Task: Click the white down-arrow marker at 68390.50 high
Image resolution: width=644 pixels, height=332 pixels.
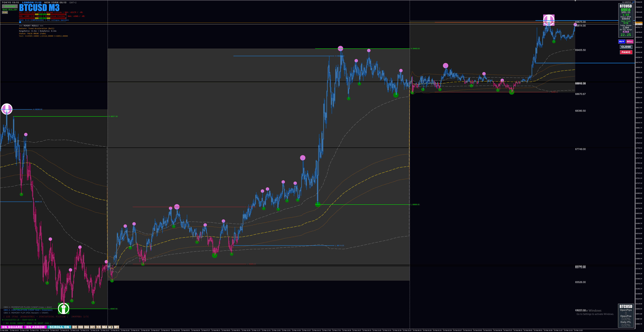Action: click(7, 109)
